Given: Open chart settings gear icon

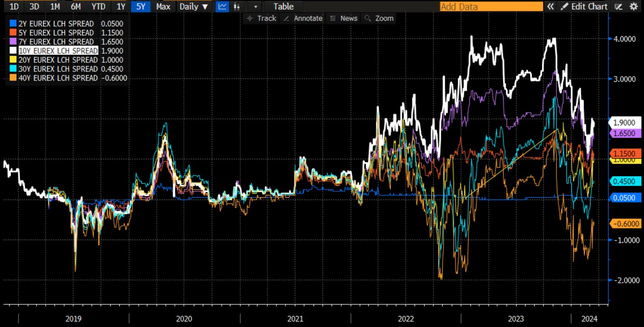Looking at the screenshot, I should 634,6.
